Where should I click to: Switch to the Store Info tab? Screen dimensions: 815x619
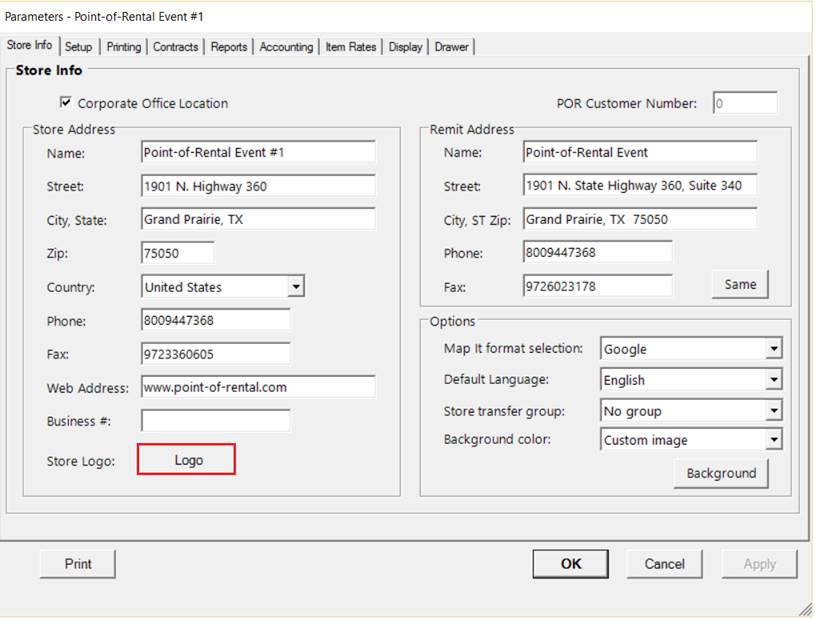pos(30,46)
